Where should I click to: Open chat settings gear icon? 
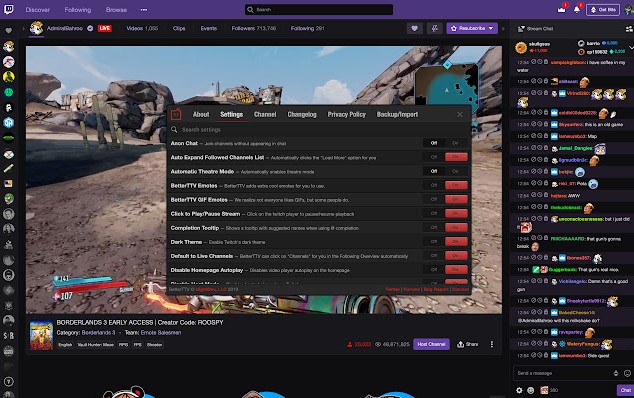519,390
